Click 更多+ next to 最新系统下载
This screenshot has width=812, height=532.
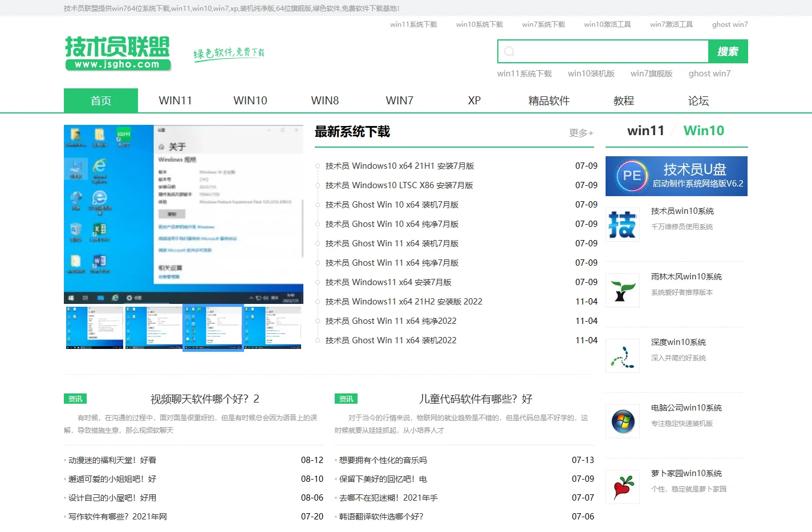[581, 133]
